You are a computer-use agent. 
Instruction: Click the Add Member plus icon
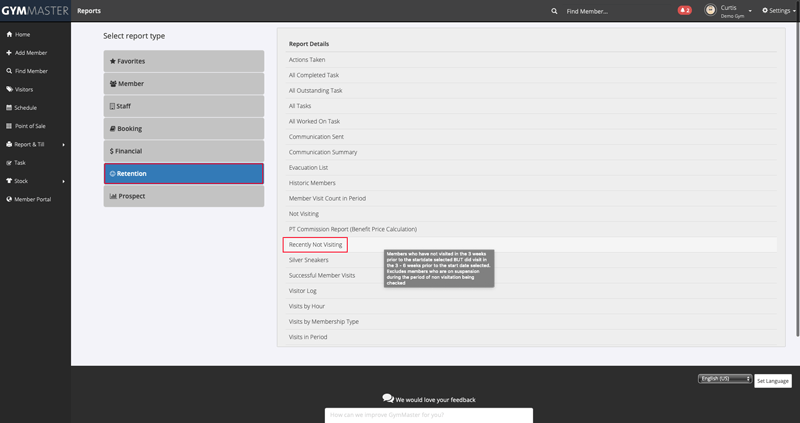[9, 52]
